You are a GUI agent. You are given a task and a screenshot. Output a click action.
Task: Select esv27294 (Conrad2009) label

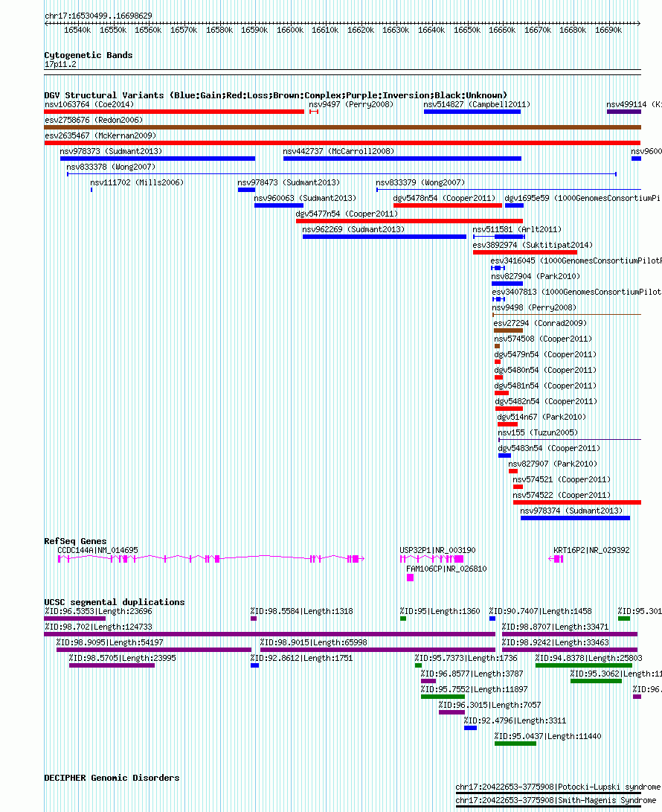click(x=540, y=323)
